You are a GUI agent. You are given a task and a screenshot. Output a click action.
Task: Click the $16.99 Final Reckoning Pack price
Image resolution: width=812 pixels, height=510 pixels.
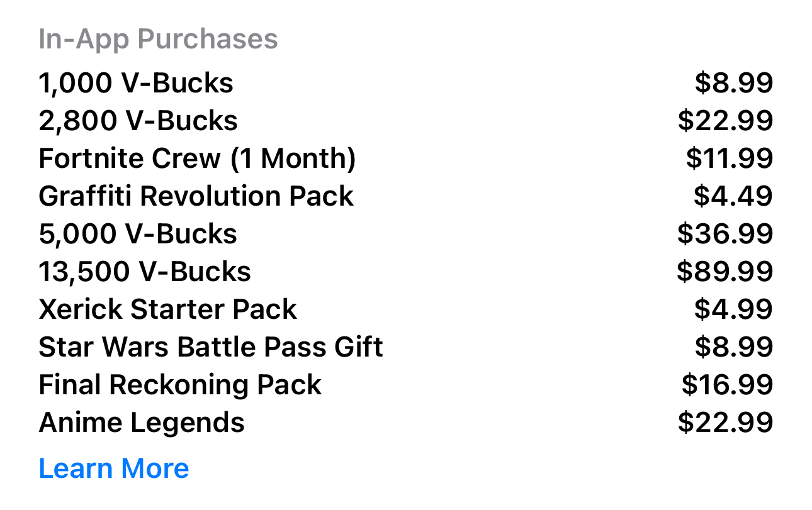727,385
